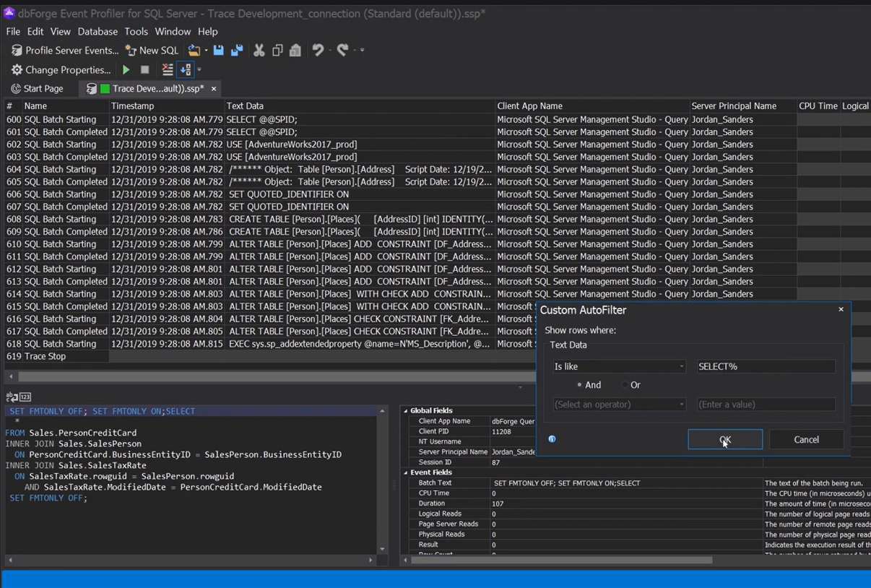Toggle the auto-scroll icon on the toolbar
Image resolution: width=871 pixels, height=588 pixels.
point(186,69)
